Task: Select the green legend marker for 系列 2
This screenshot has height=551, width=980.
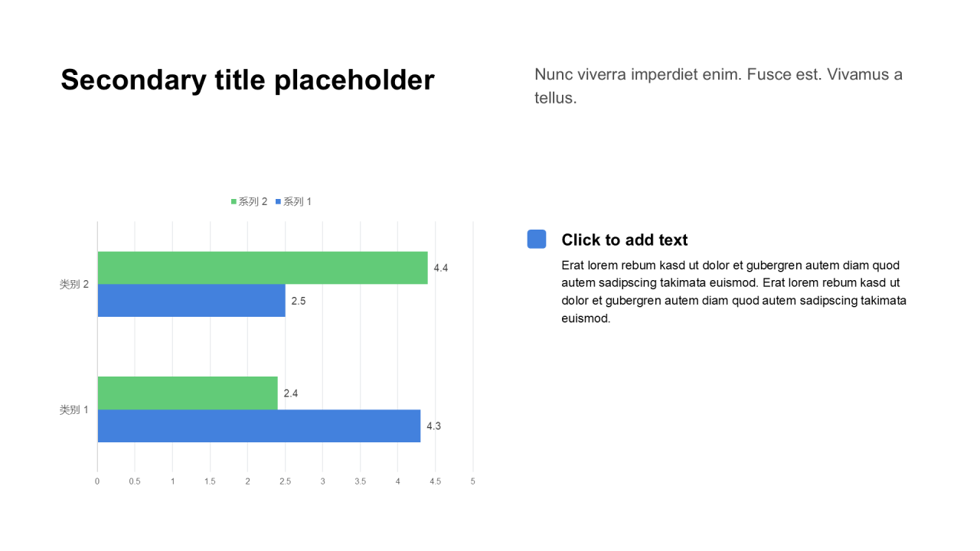Action: pos(234,202)
